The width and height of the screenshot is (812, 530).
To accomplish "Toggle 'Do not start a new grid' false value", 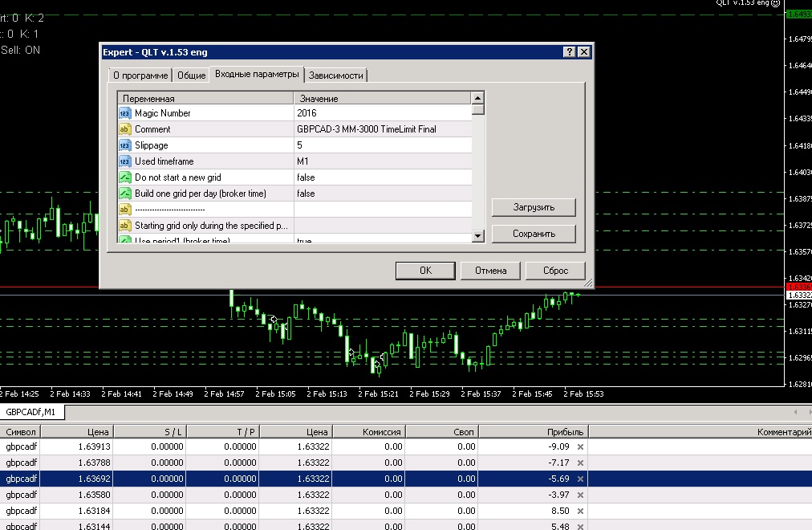I will coord(383,177).
